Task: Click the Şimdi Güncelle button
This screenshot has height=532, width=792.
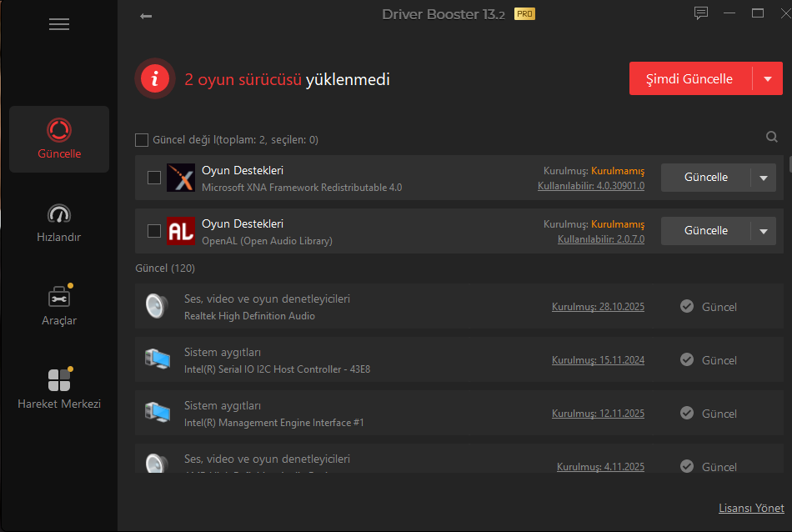Action: point(690,79)
